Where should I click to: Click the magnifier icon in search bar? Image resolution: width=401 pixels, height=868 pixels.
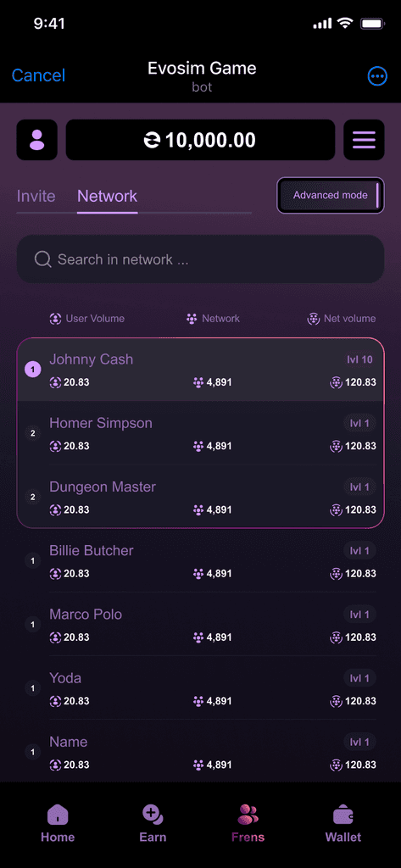point(42,259)
